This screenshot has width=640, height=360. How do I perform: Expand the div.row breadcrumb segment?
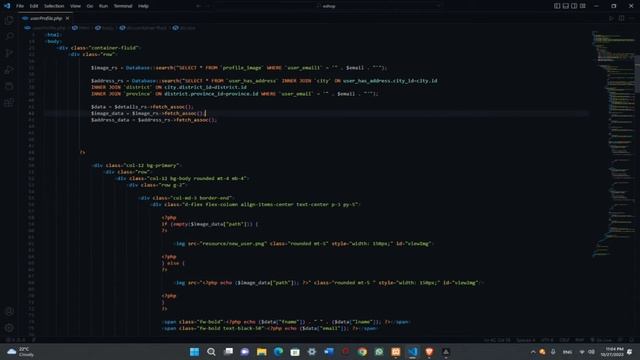pos(184,28)
